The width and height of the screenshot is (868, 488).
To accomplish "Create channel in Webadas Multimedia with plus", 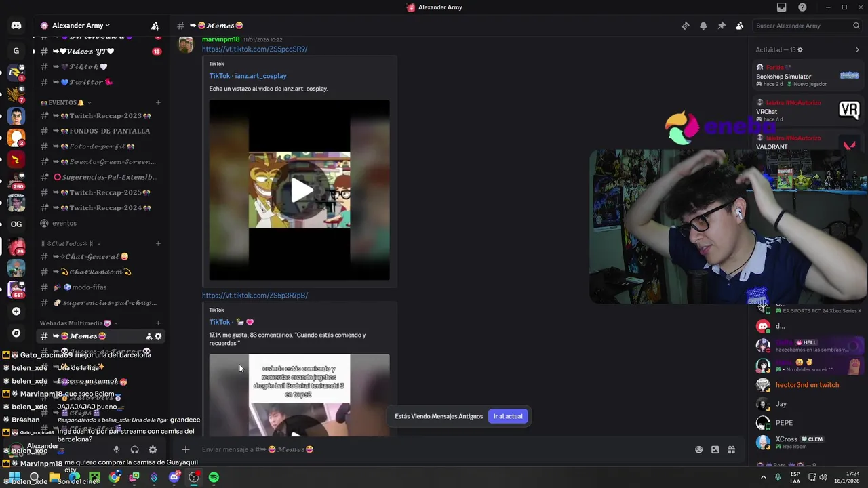I will (x=158, y=323).
